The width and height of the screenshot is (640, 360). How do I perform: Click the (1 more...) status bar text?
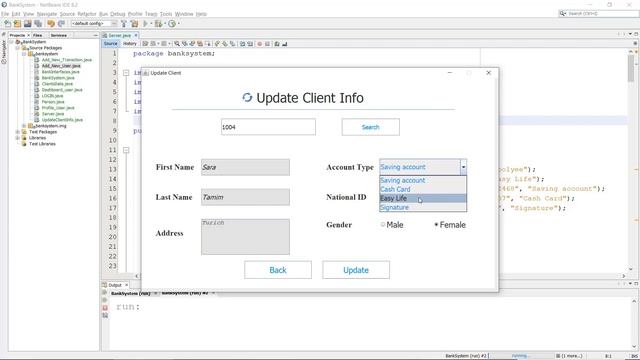[x=572, y=356]
